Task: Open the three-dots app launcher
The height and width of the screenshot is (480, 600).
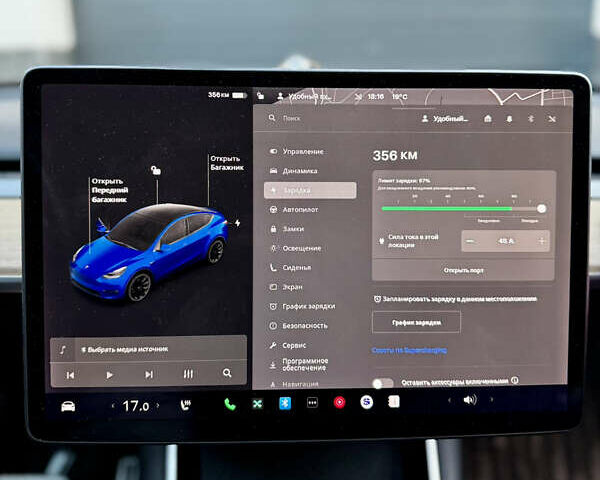Action: pyautogui.click(x=312, y=403)
